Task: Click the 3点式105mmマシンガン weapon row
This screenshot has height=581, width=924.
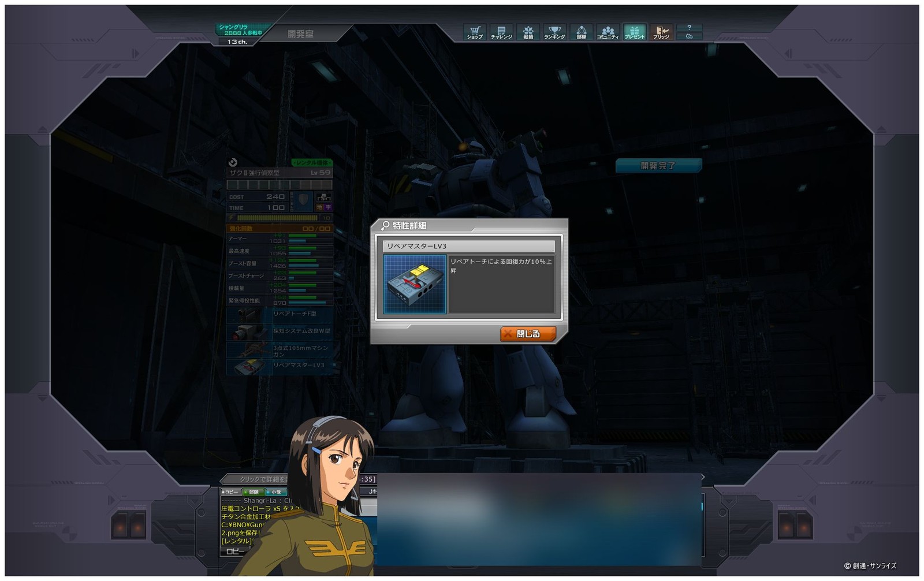Action: pyautogui.click(x=280, y=350)
